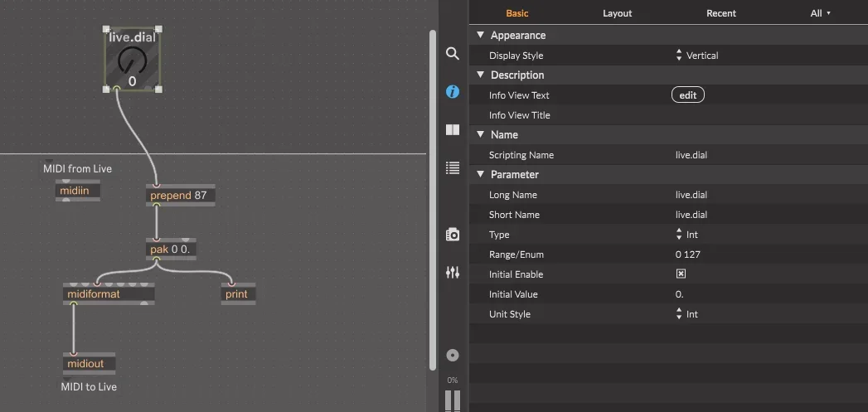Open the reference book sidebar icon
This screenshot has height=412, width=868.
click(x=452, y=130)
